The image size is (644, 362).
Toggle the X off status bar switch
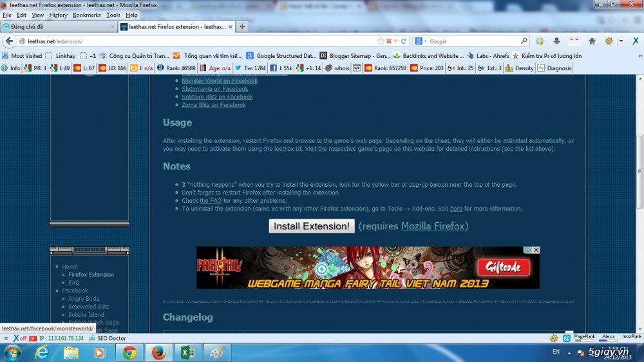20,338
